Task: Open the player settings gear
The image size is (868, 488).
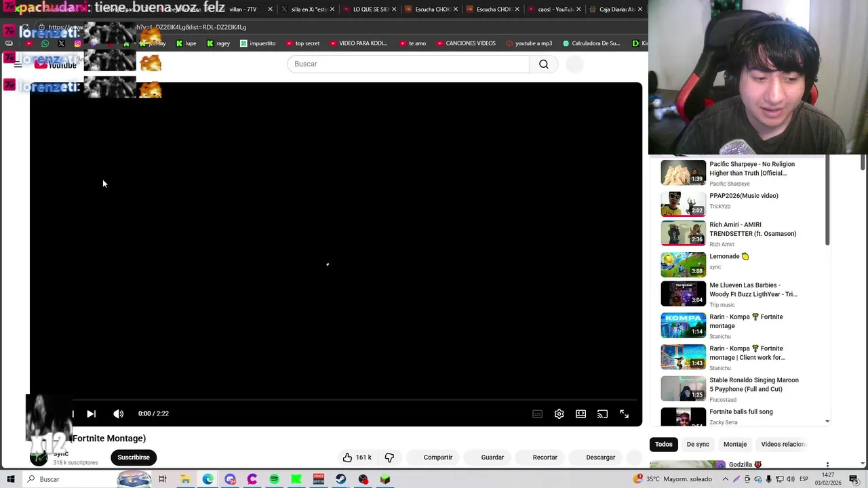Action: click(x=559, y=414)
